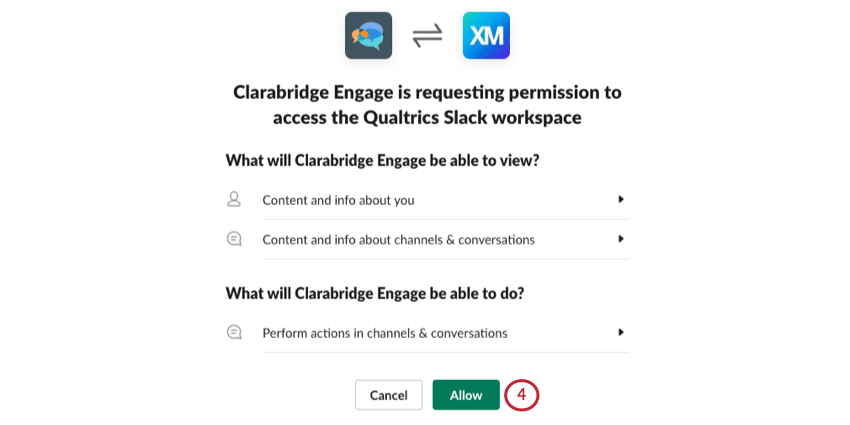The image size is (850, 425).
Task: Click the Qualtrics XM logo icon
Action: pos(486,35)
